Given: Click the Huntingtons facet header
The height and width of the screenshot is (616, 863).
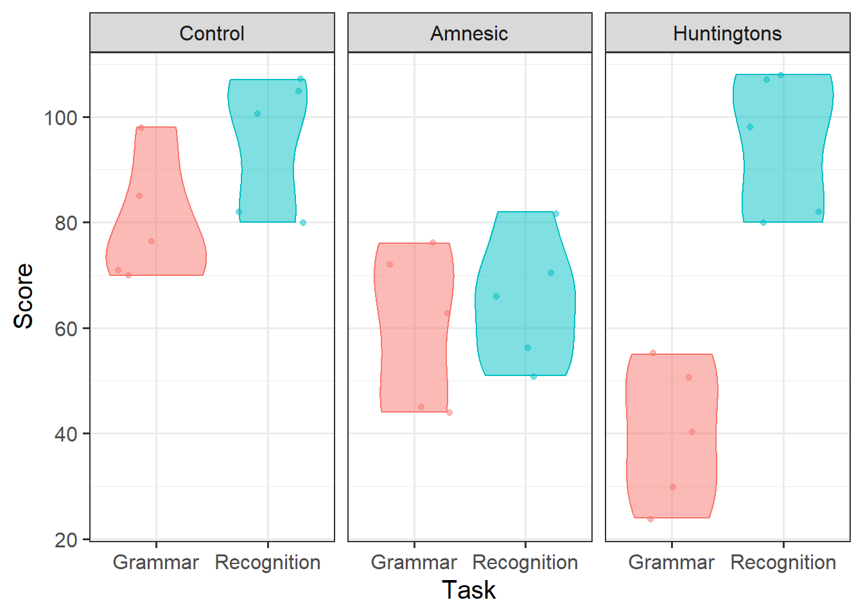Looking at the screenshot, I should (727, 33).
